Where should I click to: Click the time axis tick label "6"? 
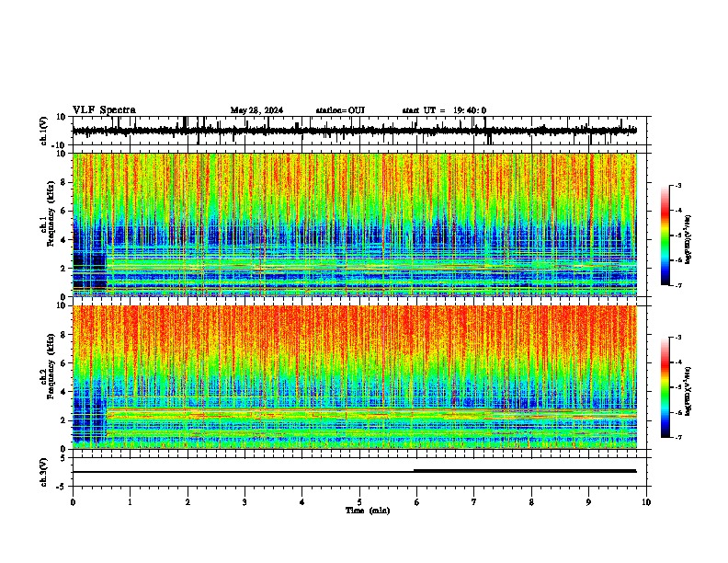[417, 502]
